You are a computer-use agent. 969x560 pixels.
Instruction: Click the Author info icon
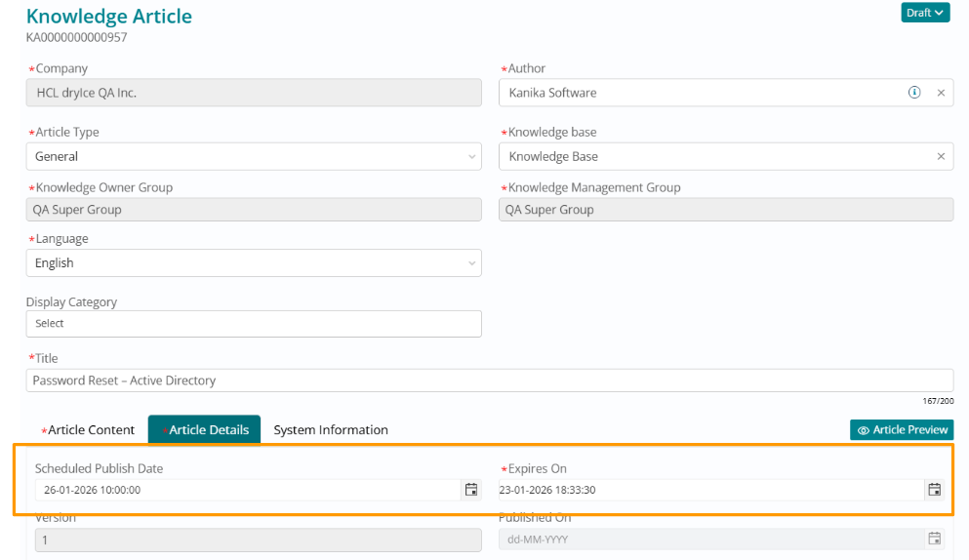pos(914,93)
